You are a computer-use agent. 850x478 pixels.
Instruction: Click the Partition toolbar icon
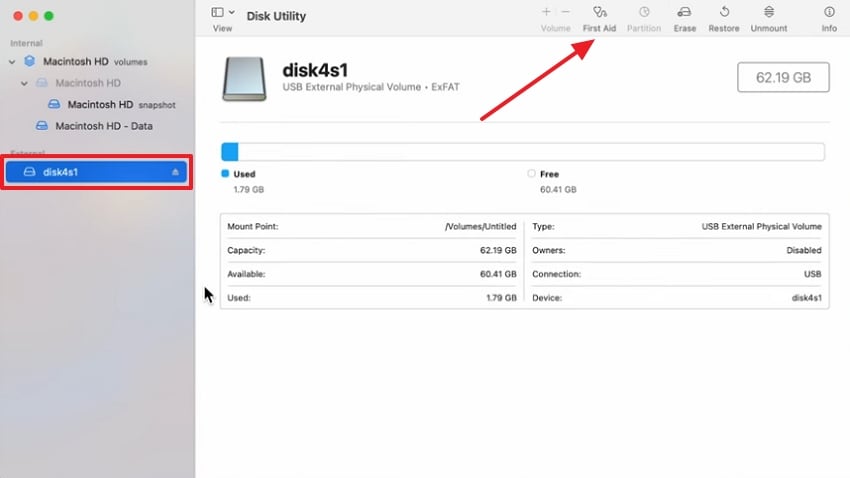tap(644, 12)
